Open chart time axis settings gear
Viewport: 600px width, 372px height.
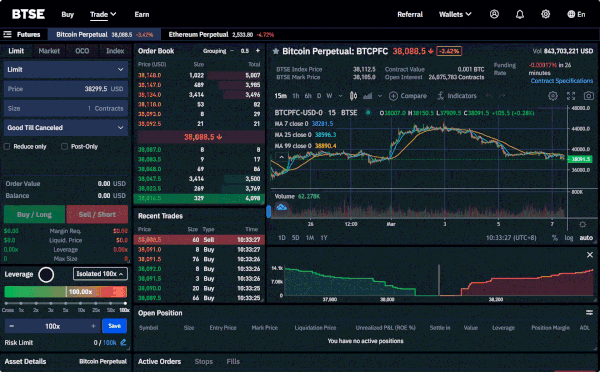click(x=582, y=224)
